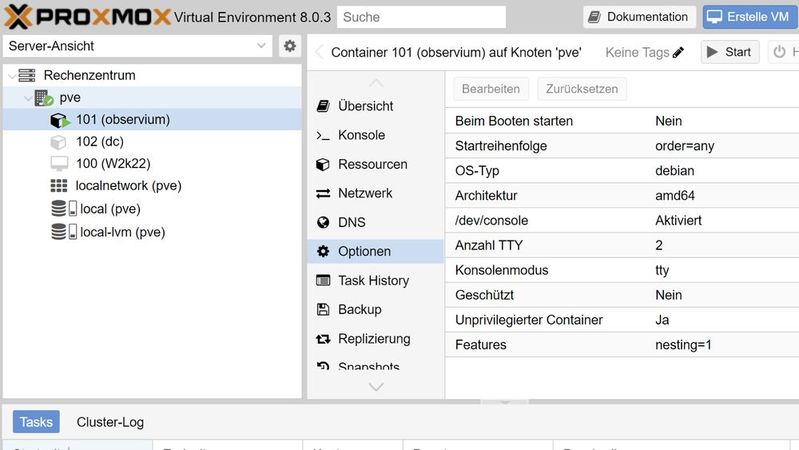Select VM 100 (W2k22) in tree

[x=112, y=164]
